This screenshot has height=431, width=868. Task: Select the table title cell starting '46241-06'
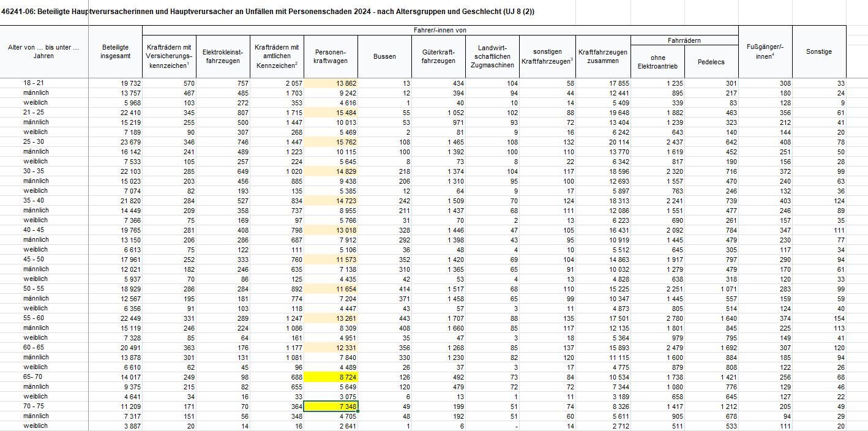[268, 12]
